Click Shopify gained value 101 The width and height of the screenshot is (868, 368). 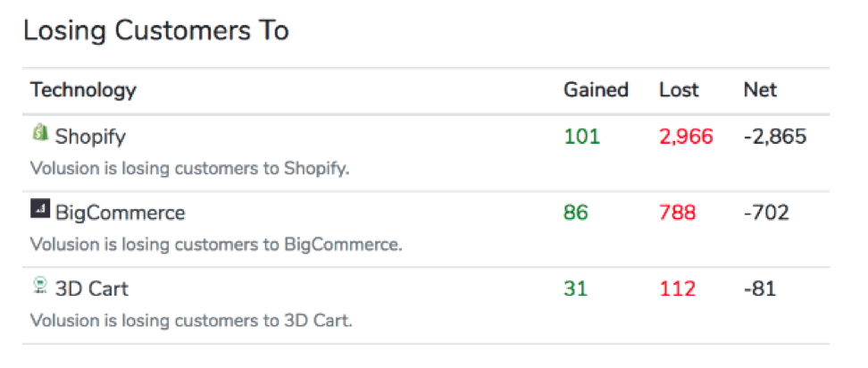tap(582, 136)
